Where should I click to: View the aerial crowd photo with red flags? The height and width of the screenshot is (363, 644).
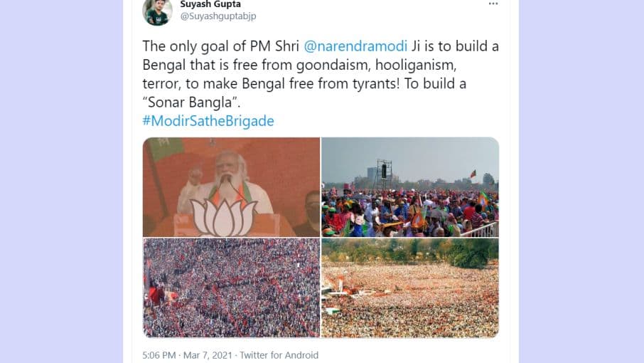click(x=232, y=288)
